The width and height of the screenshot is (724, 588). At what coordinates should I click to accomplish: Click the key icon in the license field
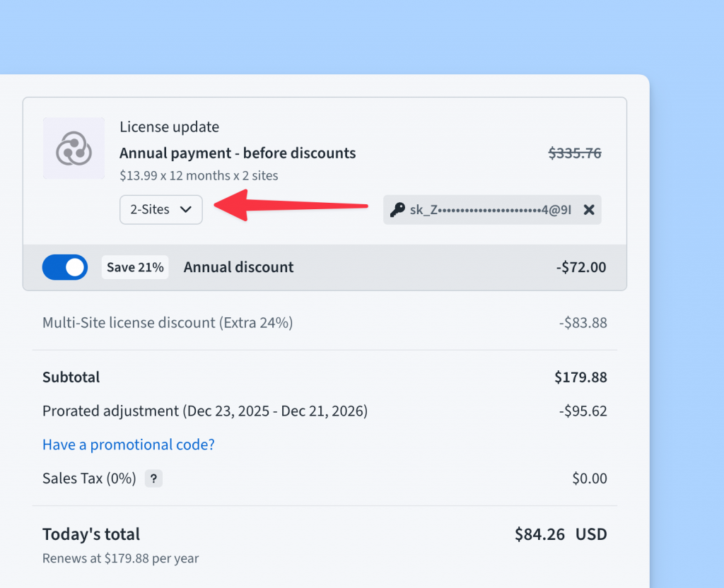point(398,209)
